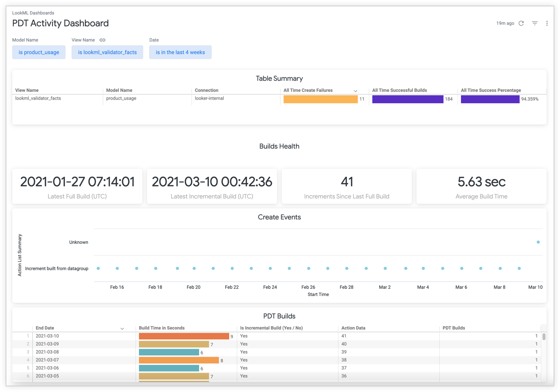Viewport: 560px width, 392px height.
Task: Click the orange All Time Create Failures bar
Action: (320, 99)
